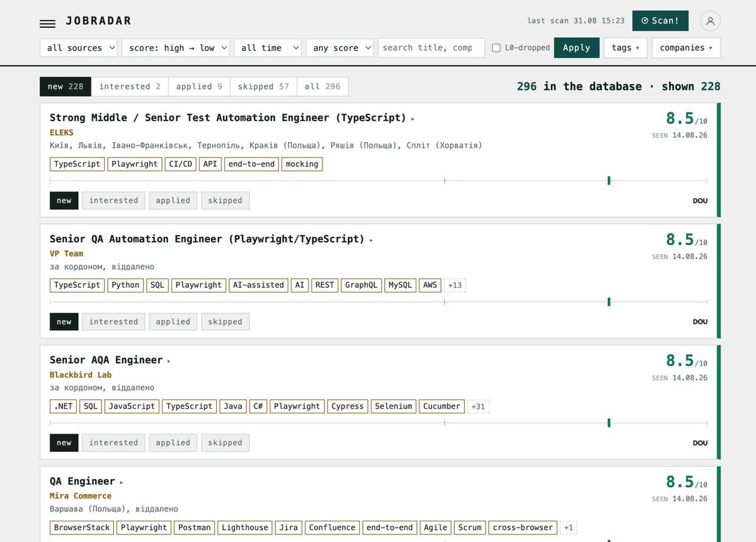Open the user profile icon
The width and height of the screenshot is (756, 542).
[710, 21]
